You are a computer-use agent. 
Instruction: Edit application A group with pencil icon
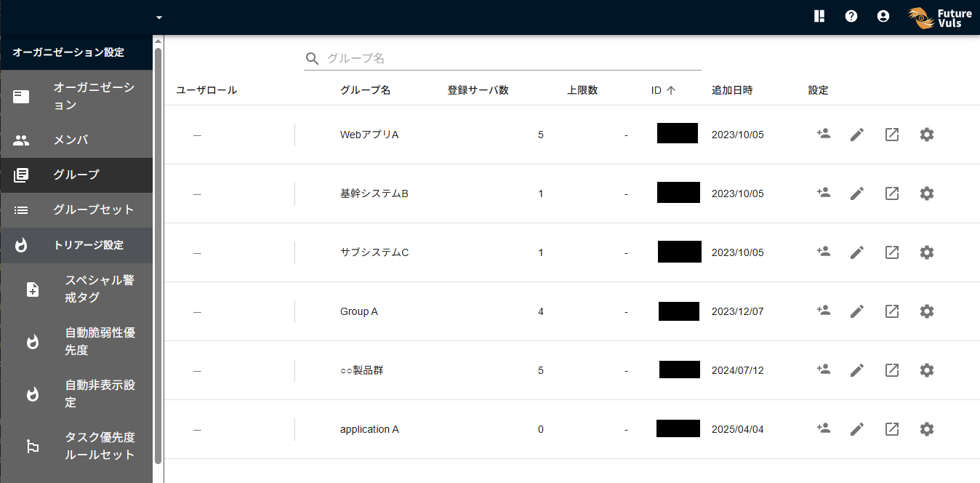click(x=857, y=429)
